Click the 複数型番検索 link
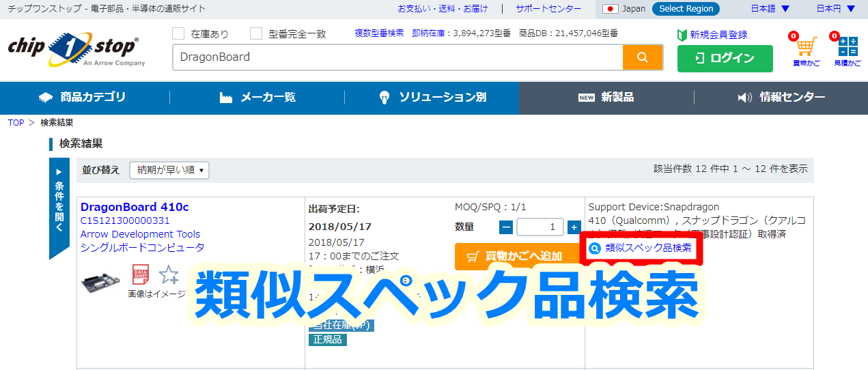This screenshot has height=370, width=868. (380, 33)
